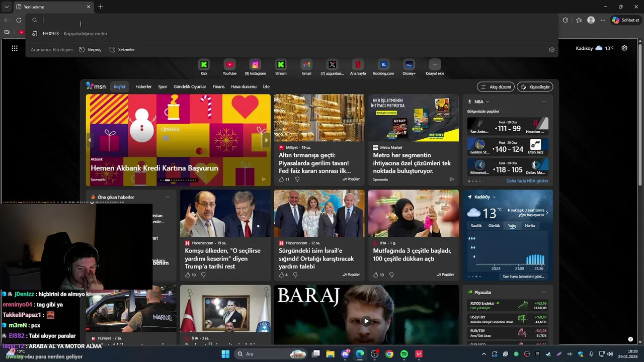This screenshot has height=362, width=644.
Task: Open the tab actions dropdown arrow
Action: 7,7
